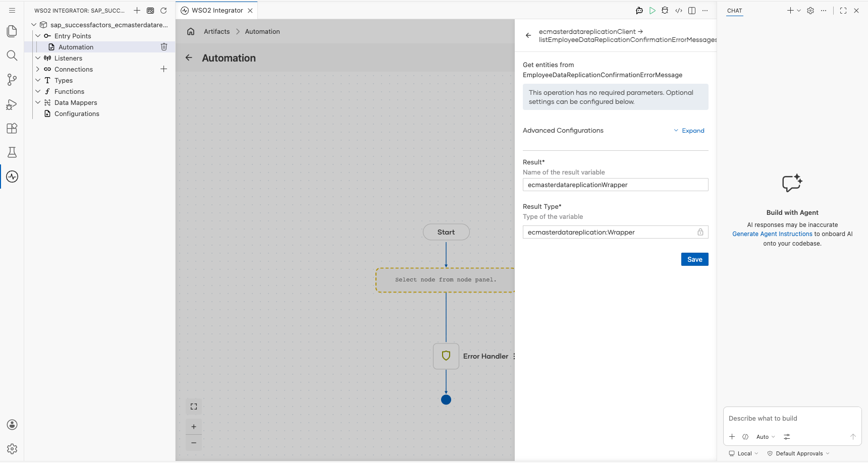Collapse the Data Mappers tree node

pos(38,102)
